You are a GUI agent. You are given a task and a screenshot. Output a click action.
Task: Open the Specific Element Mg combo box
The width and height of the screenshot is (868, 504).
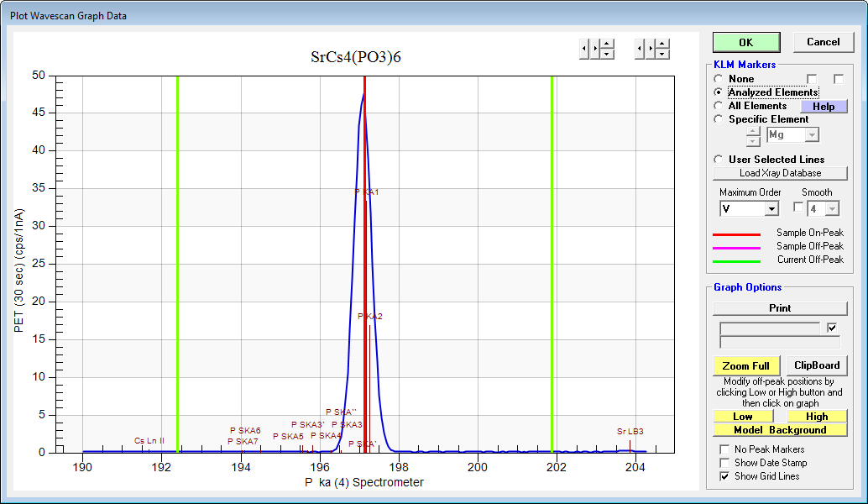coord(811,135)
